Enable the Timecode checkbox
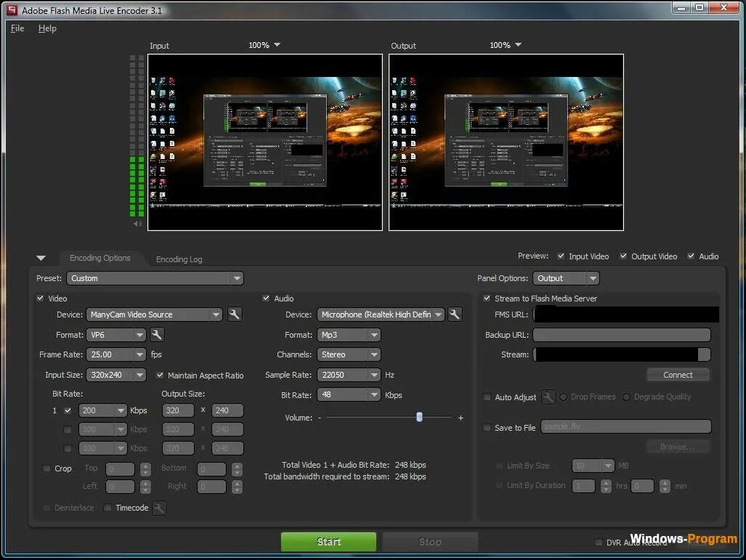Image resolution: width=746 pixels, height=560 pixels. click(x=108, y=508)
